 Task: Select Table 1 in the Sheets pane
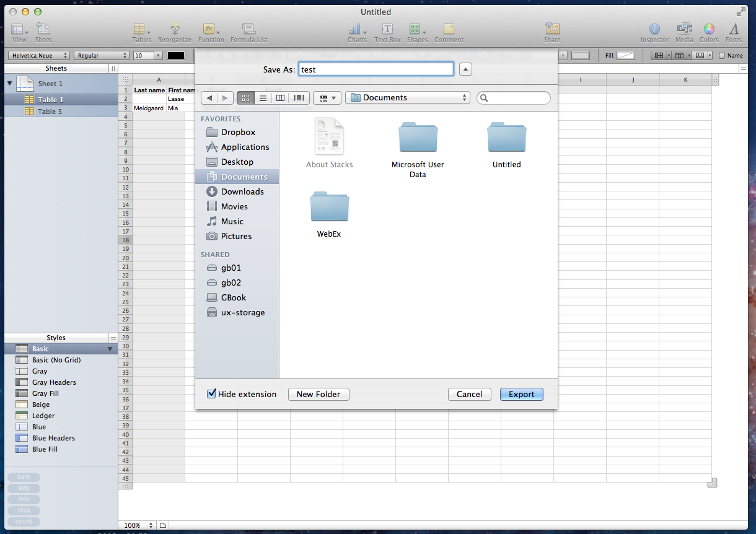[x=61, y=100]
